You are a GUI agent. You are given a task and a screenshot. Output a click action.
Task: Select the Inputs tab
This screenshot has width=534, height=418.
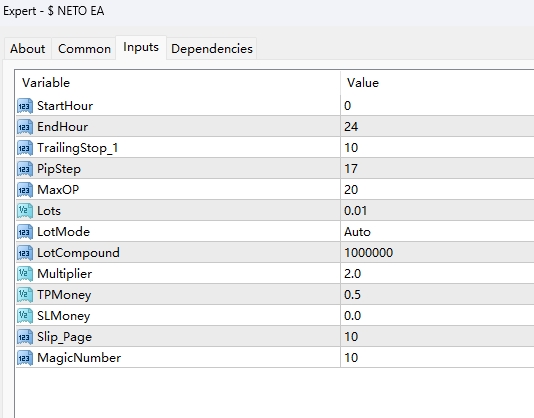(x=141, y=47)
